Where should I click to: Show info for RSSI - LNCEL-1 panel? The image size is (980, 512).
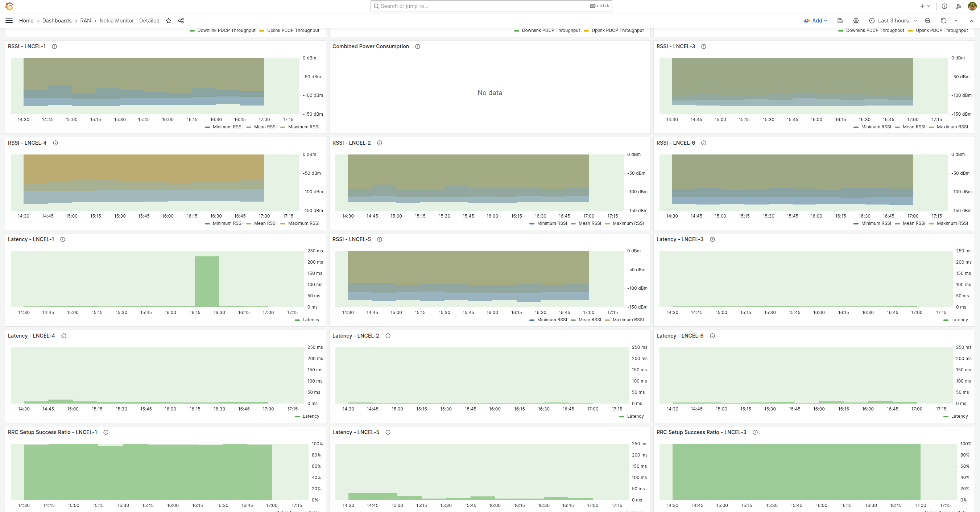coord(54,46)
